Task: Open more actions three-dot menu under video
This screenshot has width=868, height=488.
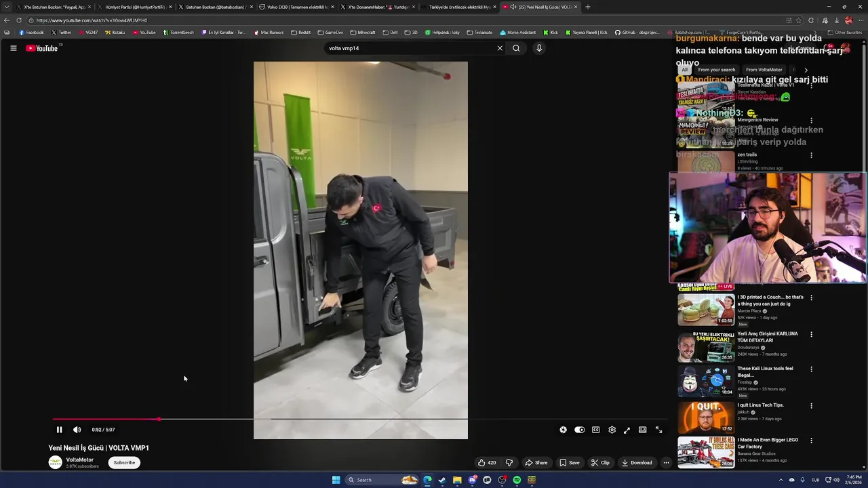Action: coord(666,463)
